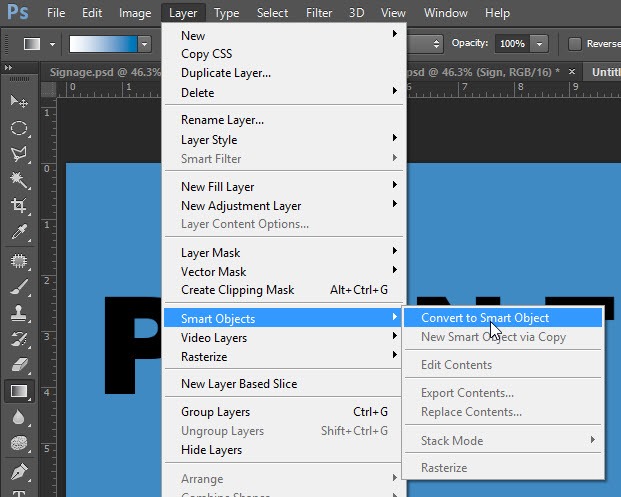
Task: Select the History Brush tool
Action: pyautogui.click(x=19, y=339)
